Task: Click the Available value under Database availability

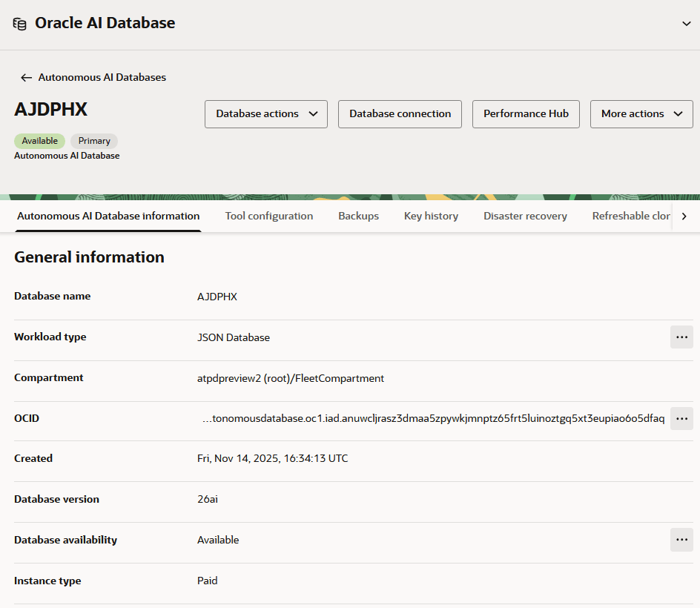Action: point(218,540)
